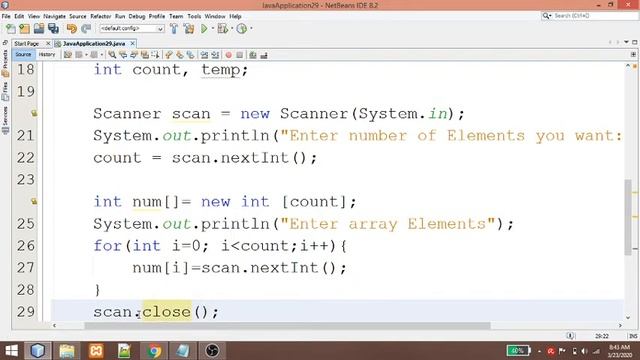Click Find Previous Occurrence icon
Image resolution: width=640 pixels, height=360 pixels.
pyautogui.click(x=123, y=55)
